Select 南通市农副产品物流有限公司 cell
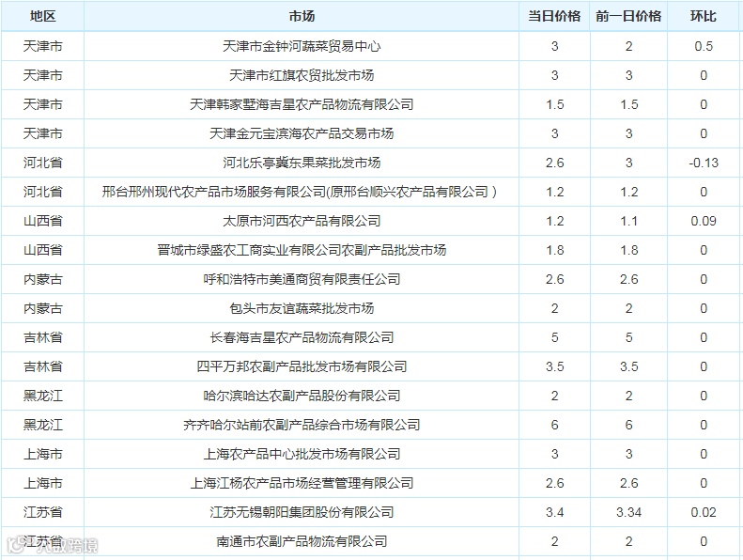The height and width of the screenshot is (560, 743). [x=302, y=541]
